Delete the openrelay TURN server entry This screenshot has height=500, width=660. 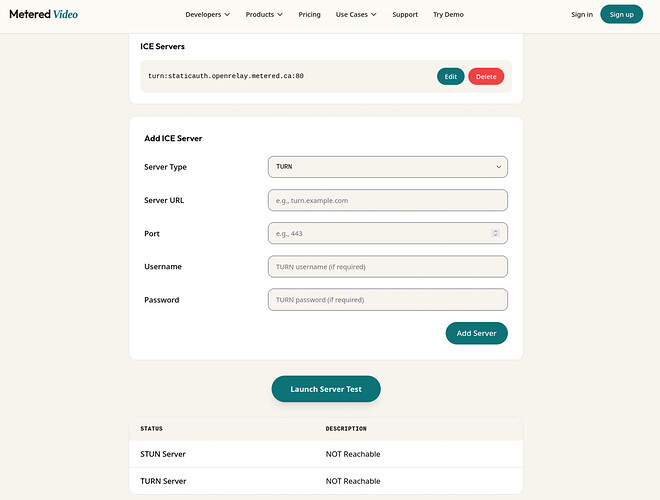tap(486, 76)
